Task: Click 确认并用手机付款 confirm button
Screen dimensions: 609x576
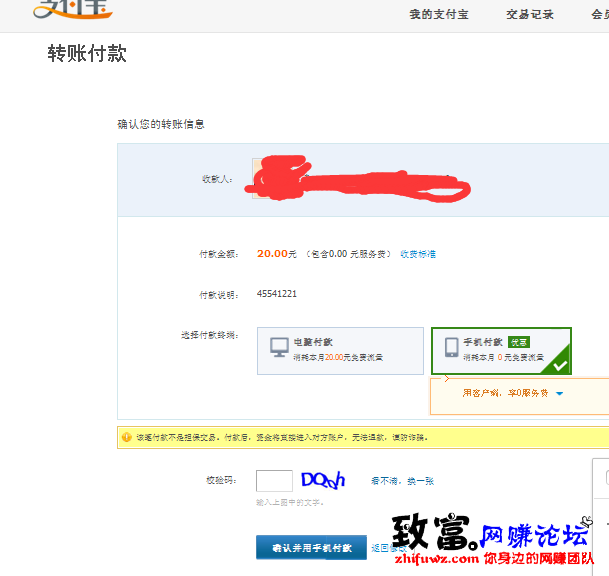Action: pyautogui.click(x=312, y=548)
